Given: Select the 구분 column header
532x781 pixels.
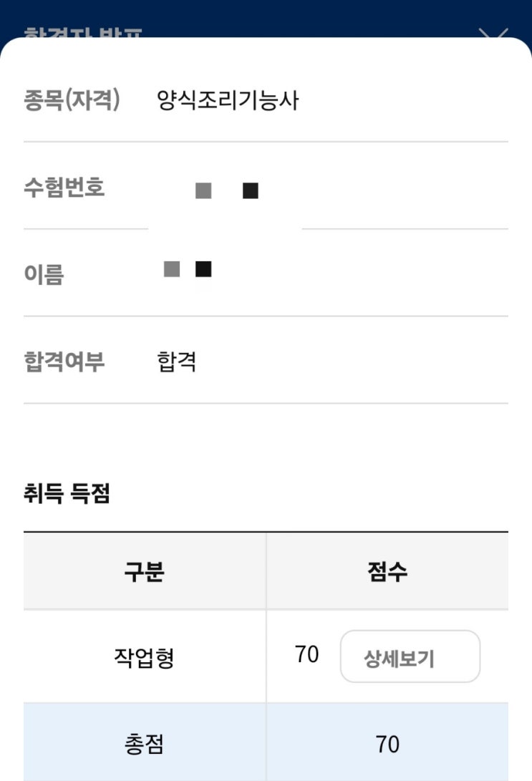Looking at the screenshot, I should point(145,572).
